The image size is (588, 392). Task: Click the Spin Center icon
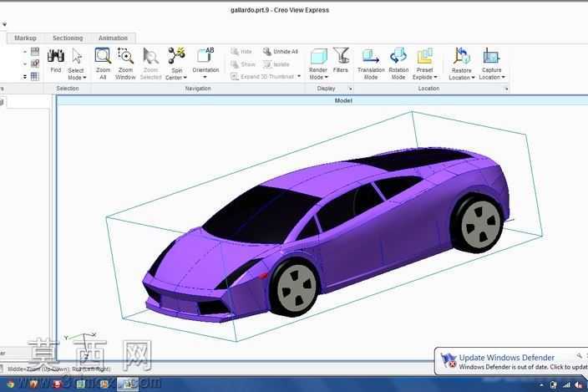coord(176,55)
